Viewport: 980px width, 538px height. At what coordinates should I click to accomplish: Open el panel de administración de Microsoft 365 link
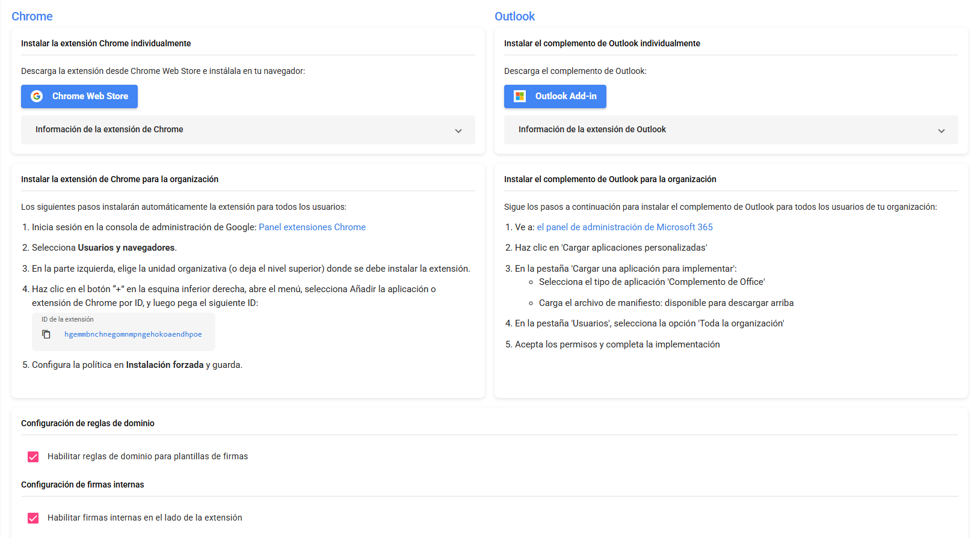click(x=624, y=227)
